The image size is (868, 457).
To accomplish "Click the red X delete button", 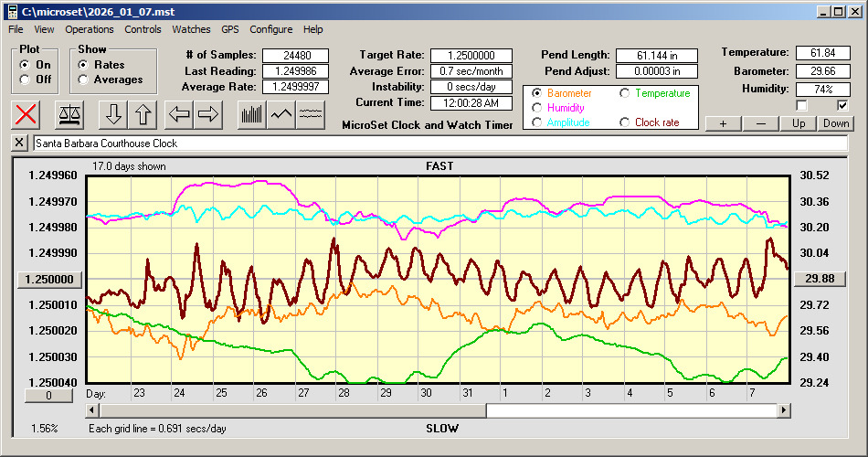I will click(27, 114).
